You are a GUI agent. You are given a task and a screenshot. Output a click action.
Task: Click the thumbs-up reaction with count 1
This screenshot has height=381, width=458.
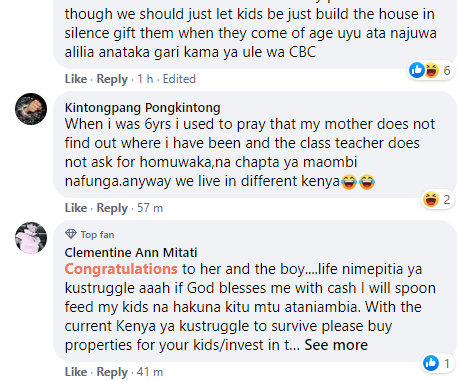[x=431, y=363]
